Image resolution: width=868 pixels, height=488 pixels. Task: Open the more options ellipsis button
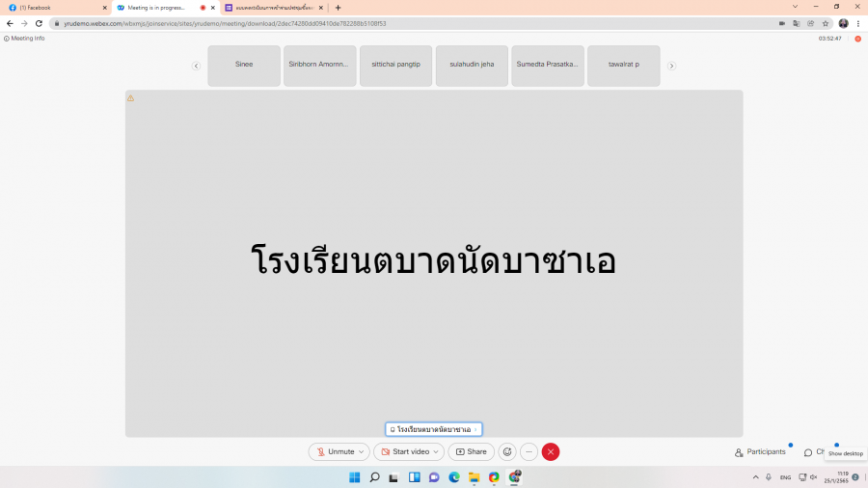click(529, 451)
